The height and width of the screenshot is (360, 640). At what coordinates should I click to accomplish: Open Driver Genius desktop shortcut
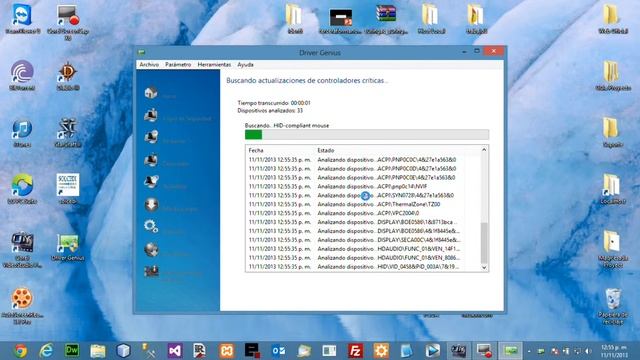click(68, 247)
